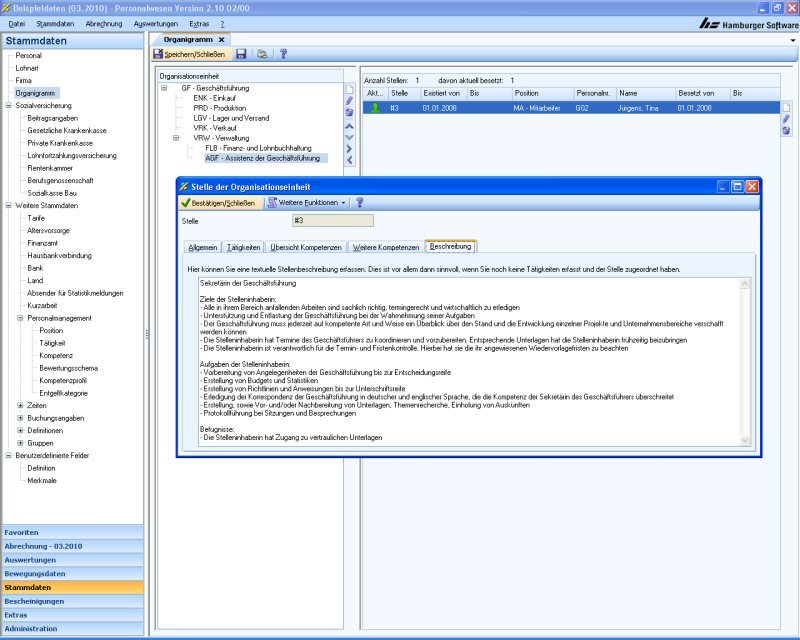Open the Bescheinigungen navigation section
This screenshot has height=640, width=800.
(x=35, y=601)
